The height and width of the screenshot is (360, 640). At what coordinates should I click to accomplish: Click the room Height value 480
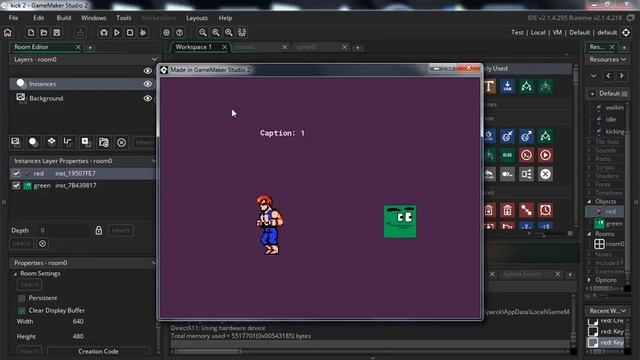pos(78,337)
